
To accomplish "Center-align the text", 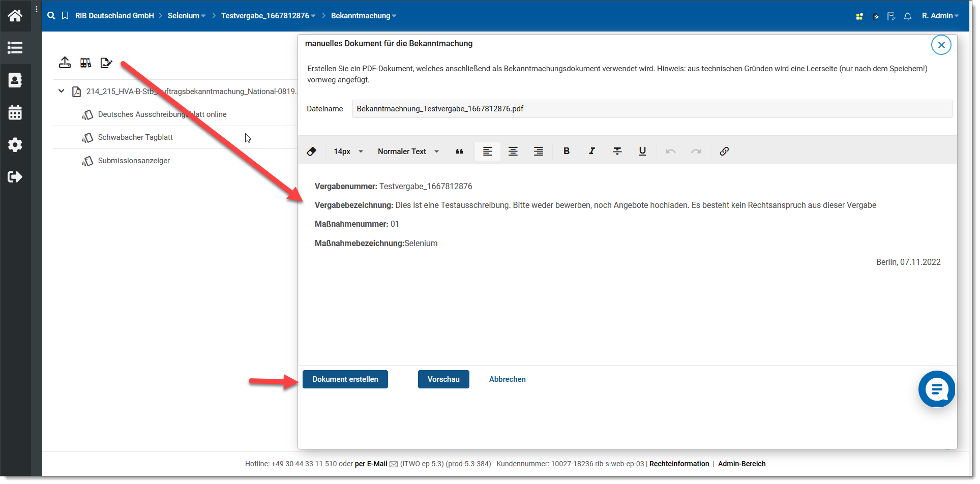I will 513,152.
